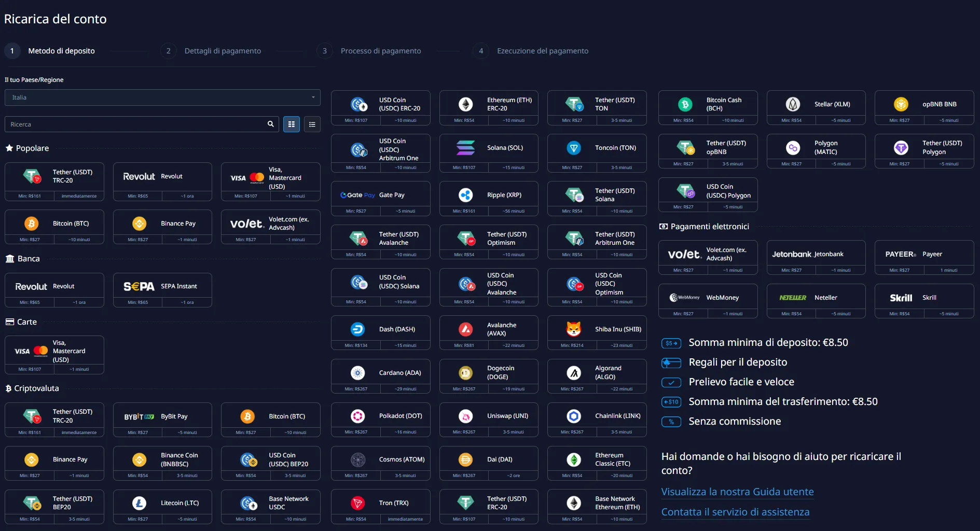This screenshot has height=531, width=980.
Task: Click the Ricerca search field
Action: tap(135, 124)
